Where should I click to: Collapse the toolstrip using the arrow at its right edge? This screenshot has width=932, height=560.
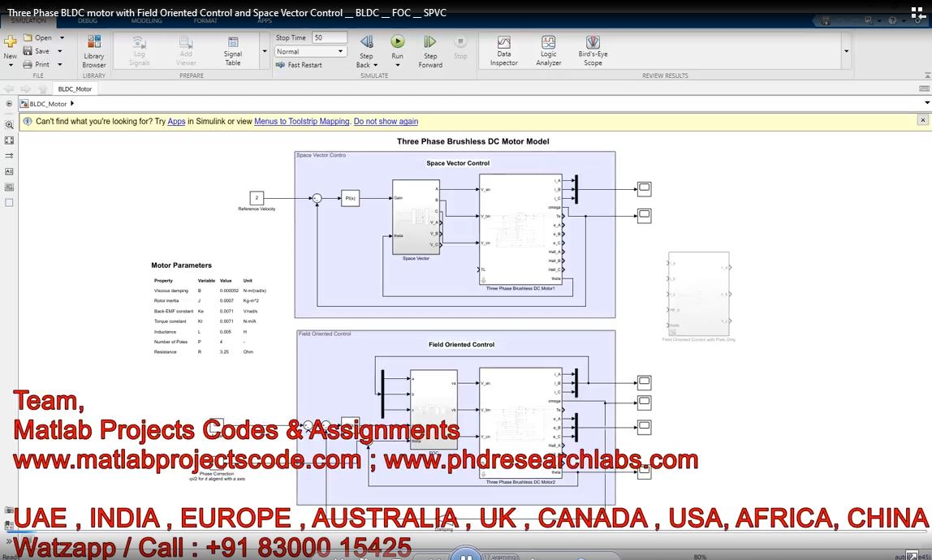[927, 75]
